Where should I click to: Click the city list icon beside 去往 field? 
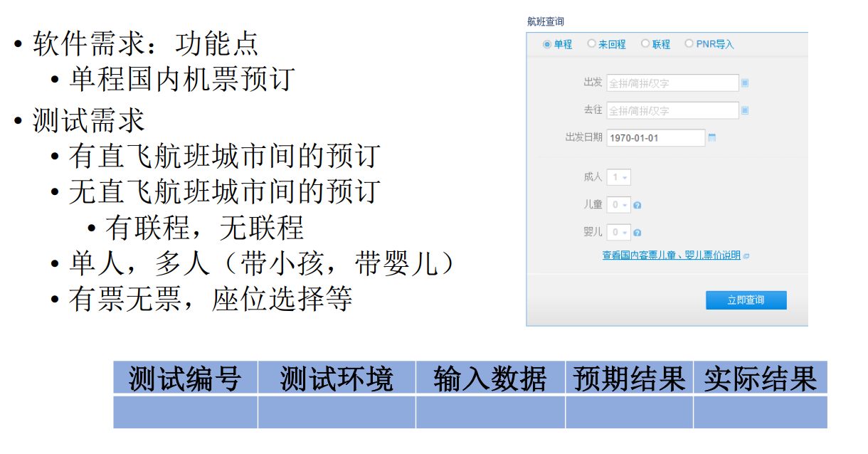745,110
